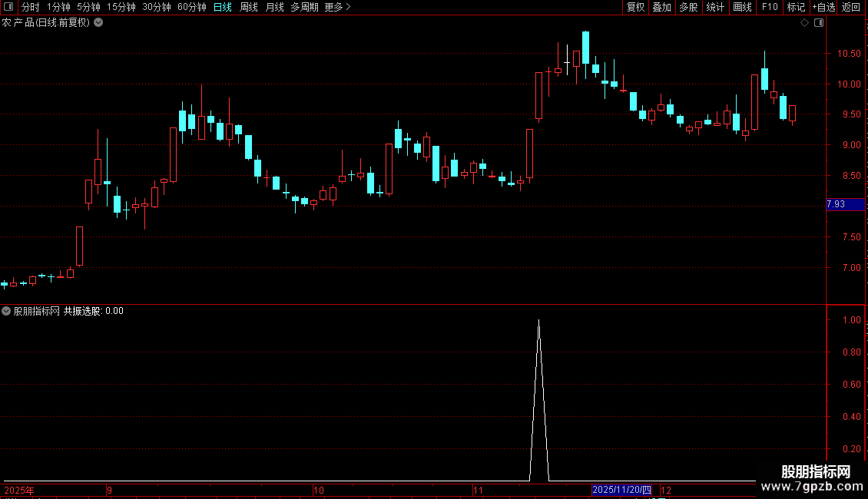Click 返回 to go back
868x499 pixels.
coord(851,7)
